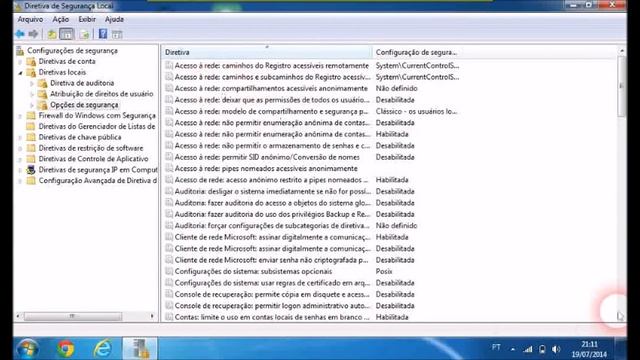Open the Windows Start button
The height and width of the screenshot is (360, 640).
[x=28, y=349]
